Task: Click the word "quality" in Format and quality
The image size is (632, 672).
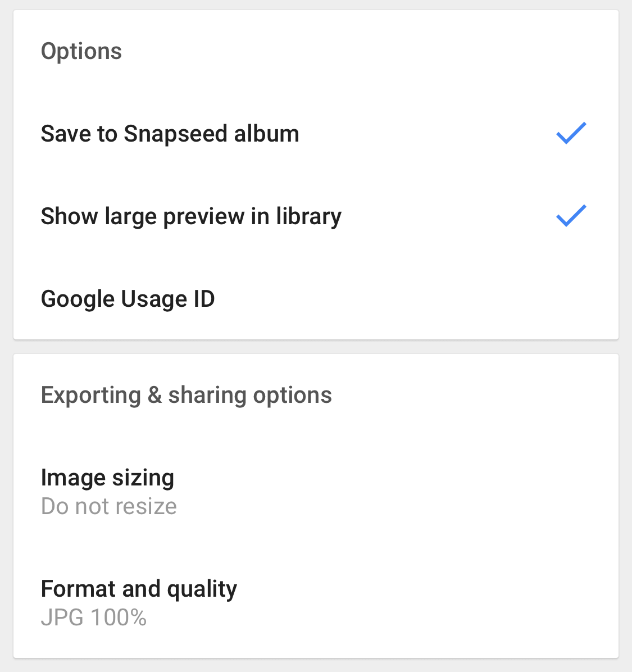Action: tap(202, 589)
